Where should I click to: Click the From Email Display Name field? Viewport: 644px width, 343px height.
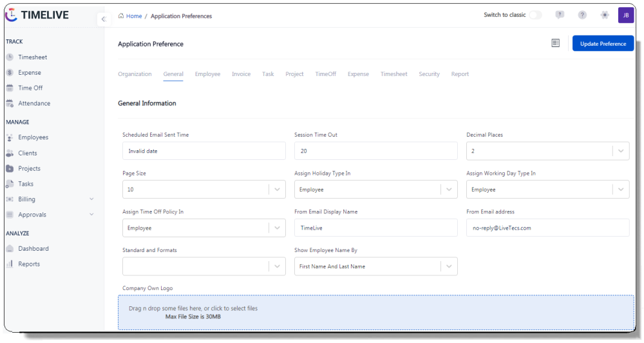click(376, 228)
